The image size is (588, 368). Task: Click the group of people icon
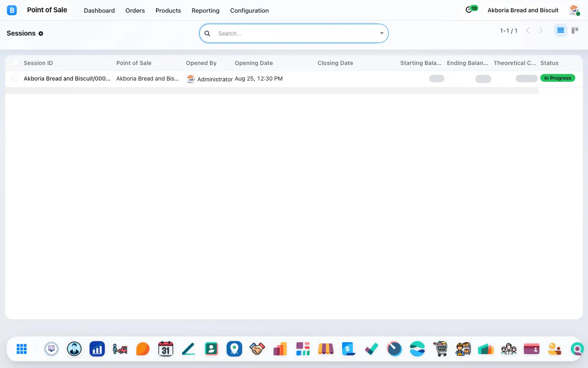coord(509,349)
